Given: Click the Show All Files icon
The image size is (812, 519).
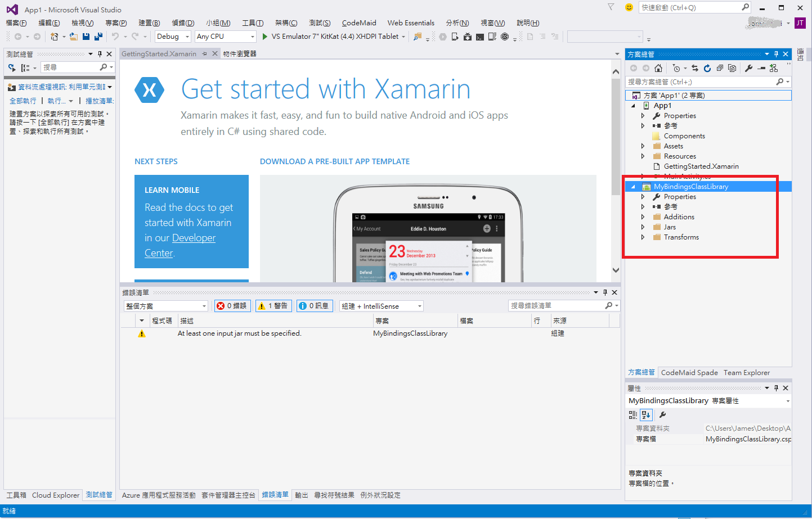Looking at the screenshot, I should coord(732,68).
